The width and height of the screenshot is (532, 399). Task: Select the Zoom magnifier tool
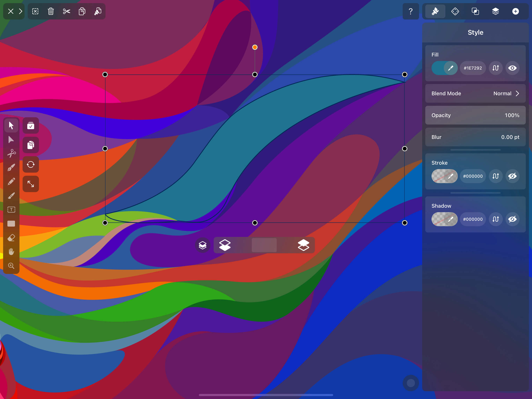(11, 266)
